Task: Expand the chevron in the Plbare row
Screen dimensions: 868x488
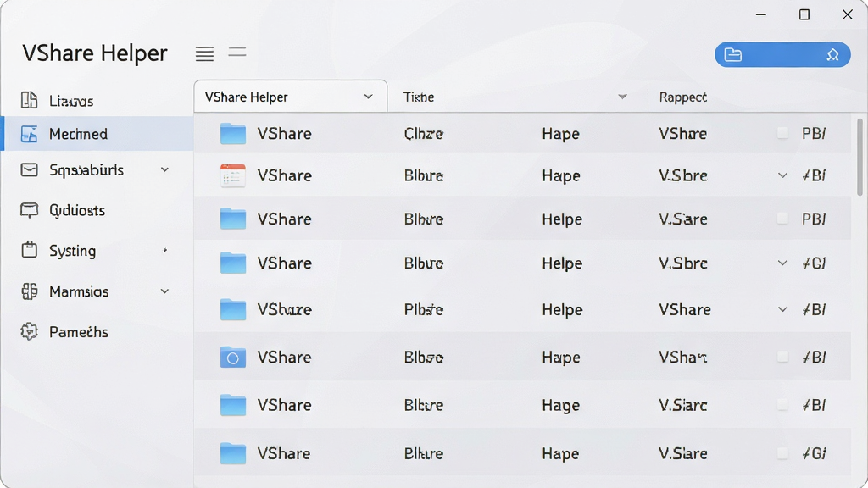Action: pyautogui.click(x=782, y=309)
